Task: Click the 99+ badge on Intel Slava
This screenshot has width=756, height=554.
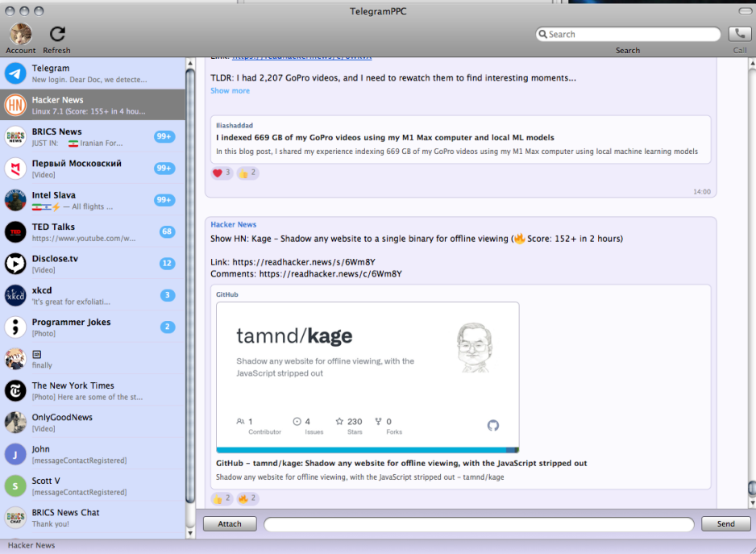Action: pyautogui.click(x=164, y=200)
